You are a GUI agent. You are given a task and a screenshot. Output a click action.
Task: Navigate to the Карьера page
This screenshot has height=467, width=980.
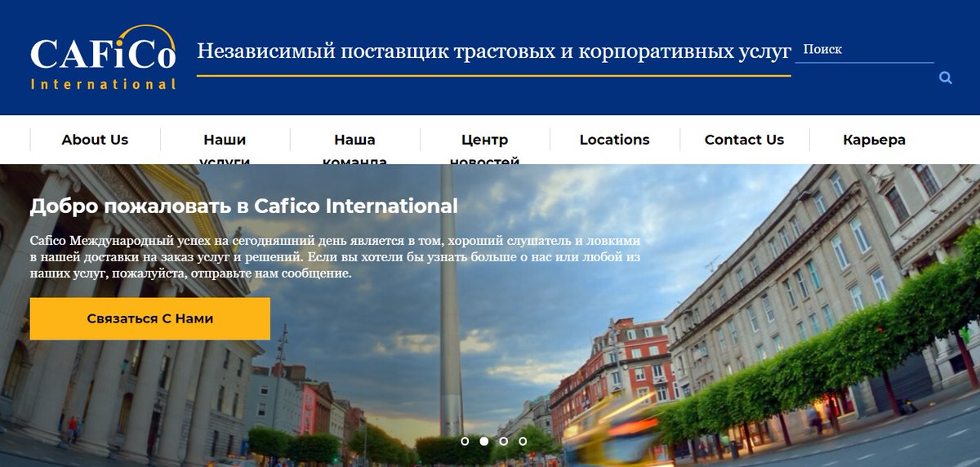tap(874, 140)
